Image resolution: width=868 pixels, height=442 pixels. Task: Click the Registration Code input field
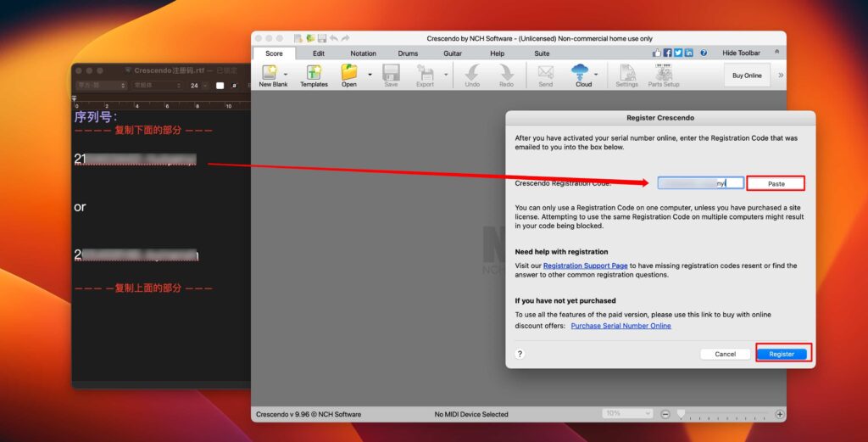[700, 183]
